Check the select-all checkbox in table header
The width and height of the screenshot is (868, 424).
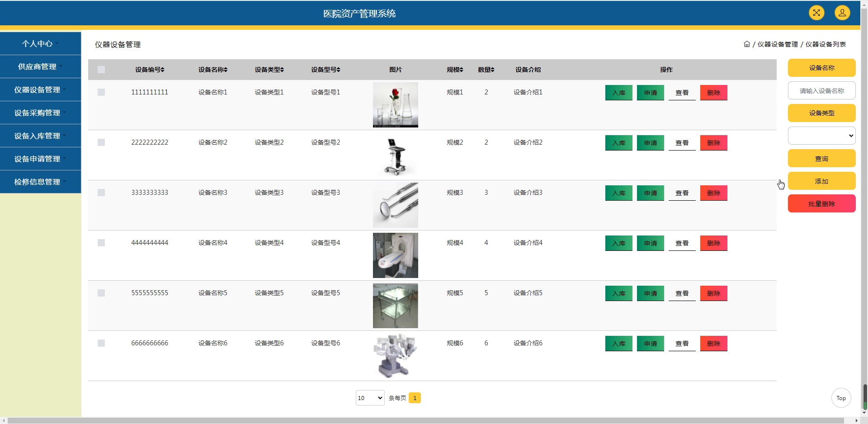click(101, 70)
